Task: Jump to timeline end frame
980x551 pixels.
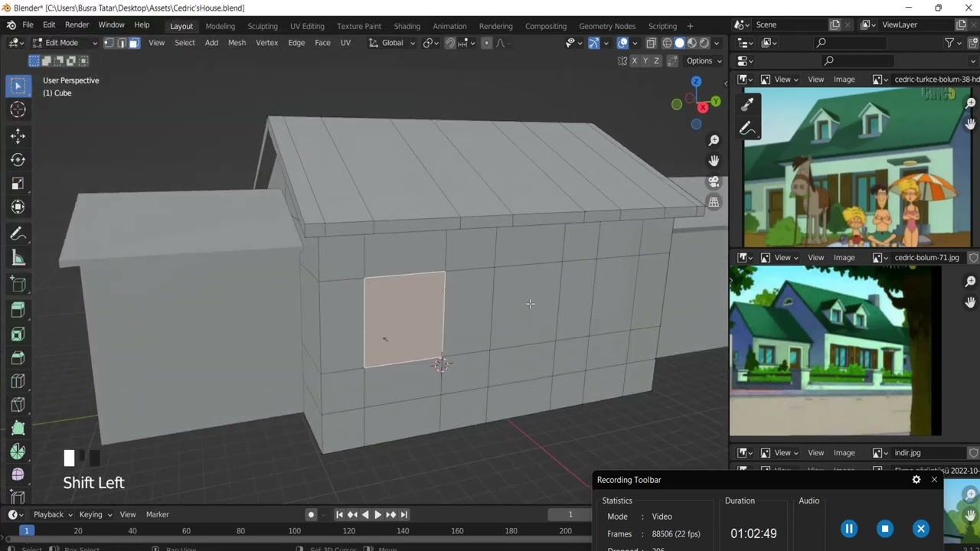Action: point(403,514)
